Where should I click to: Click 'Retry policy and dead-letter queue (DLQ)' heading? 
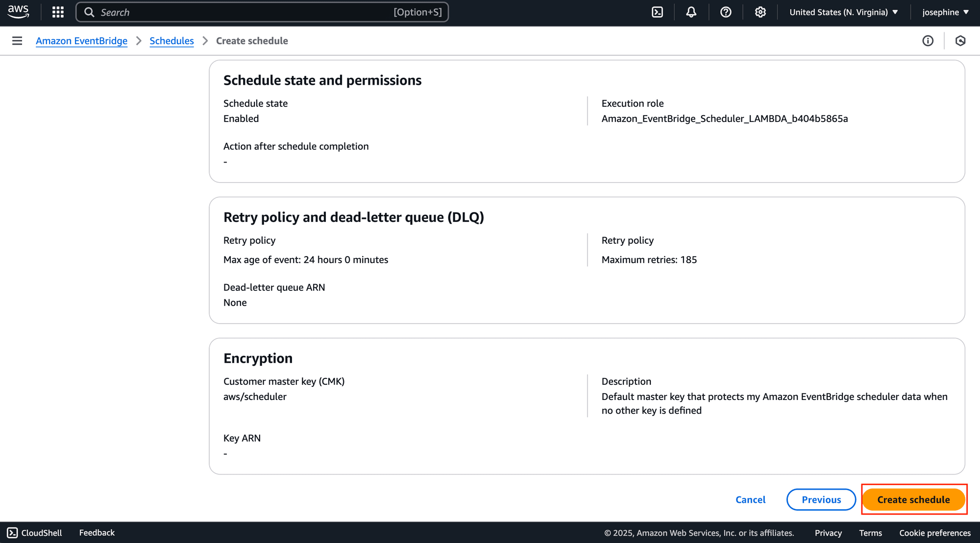click(x=354, y=217)
